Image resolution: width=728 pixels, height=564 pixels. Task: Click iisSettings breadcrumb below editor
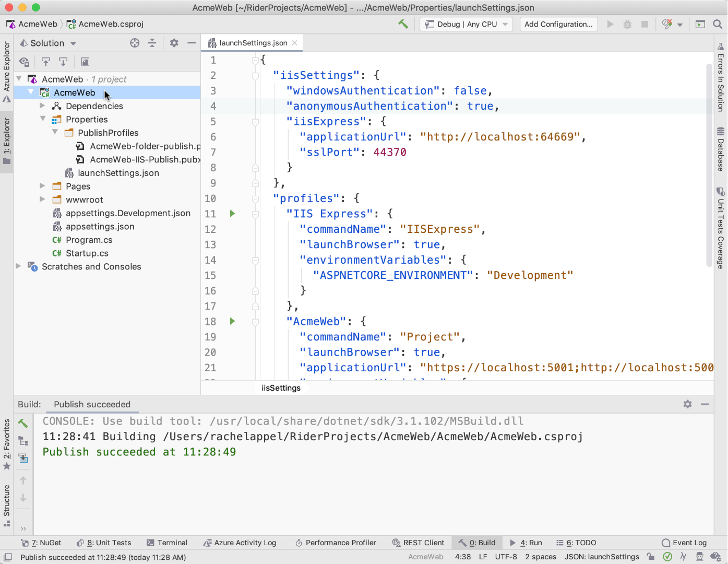(x=281, y=387)
